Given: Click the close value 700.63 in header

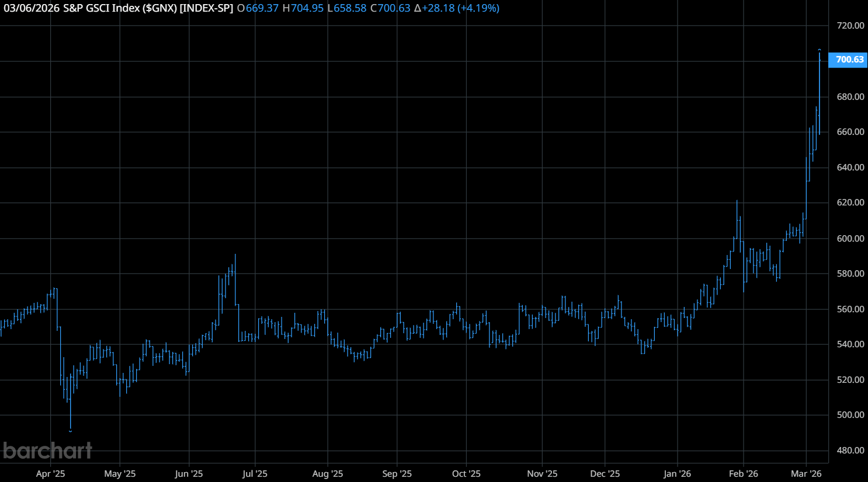Looking at the screenshot, I should point(394,8).
